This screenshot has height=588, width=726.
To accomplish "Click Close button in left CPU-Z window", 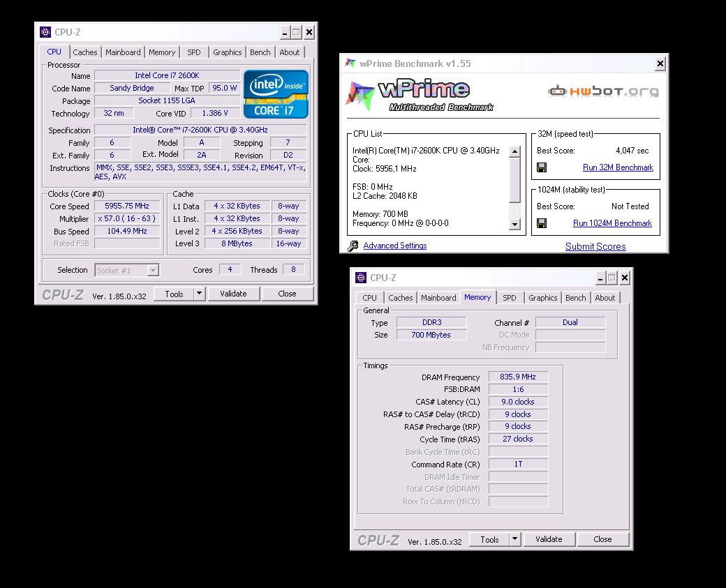I will click(x=287, y=294).
